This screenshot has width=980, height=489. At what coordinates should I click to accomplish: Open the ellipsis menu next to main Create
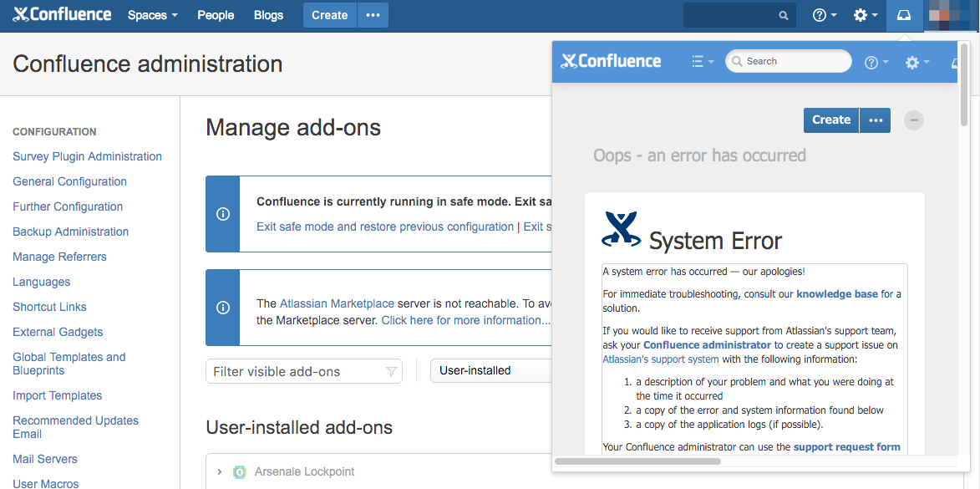[373, 15]
